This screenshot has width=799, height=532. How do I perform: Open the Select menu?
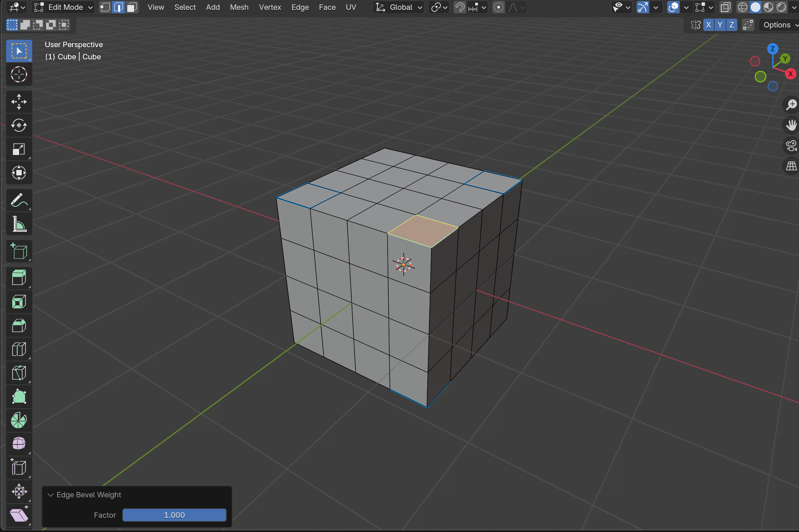pos(185,7)
